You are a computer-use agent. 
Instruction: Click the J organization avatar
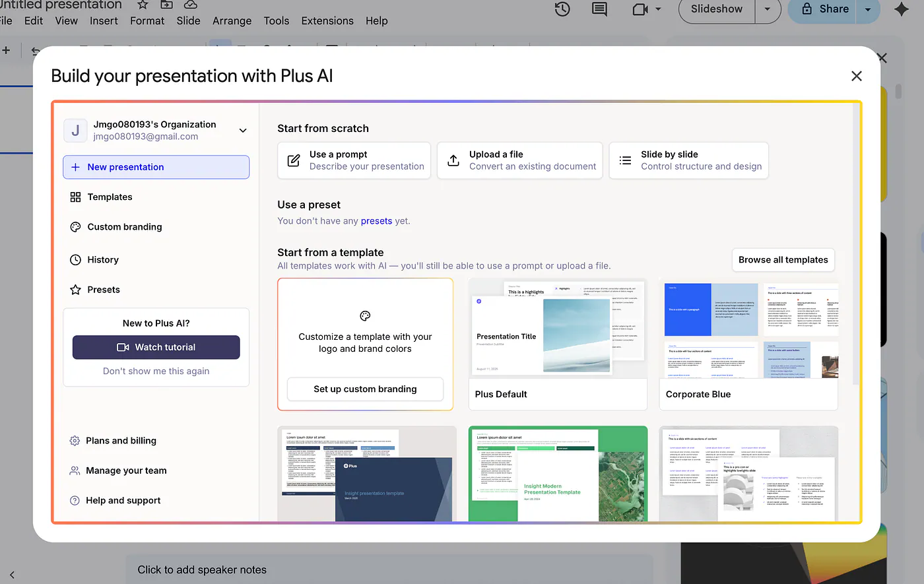(x=75, y=131)
